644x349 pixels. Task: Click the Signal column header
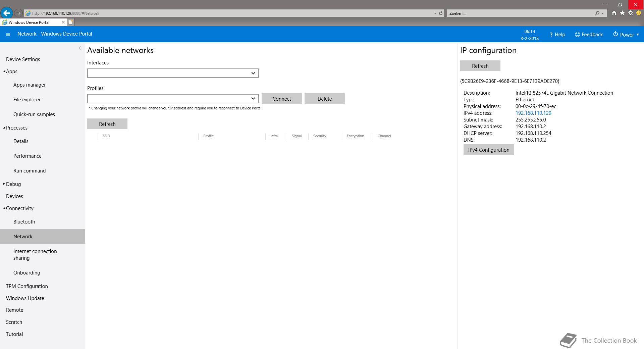click(297, 136)
